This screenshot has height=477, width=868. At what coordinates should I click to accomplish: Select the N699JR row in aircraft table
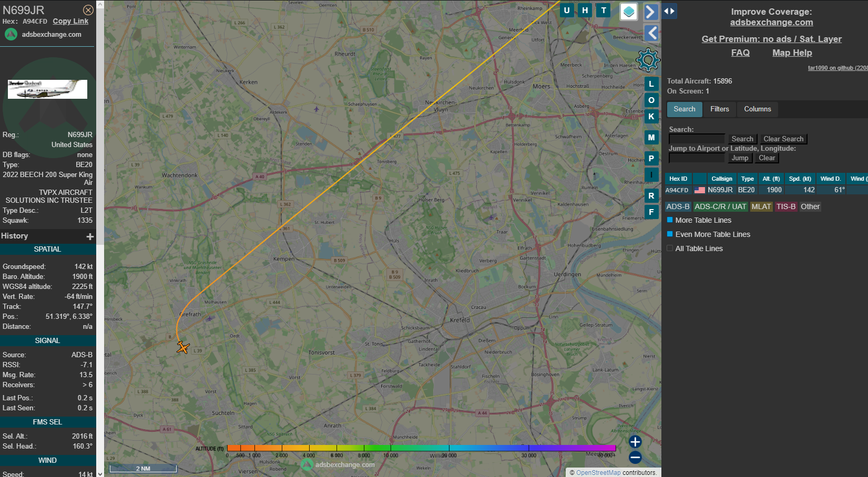tap(767, 190)
